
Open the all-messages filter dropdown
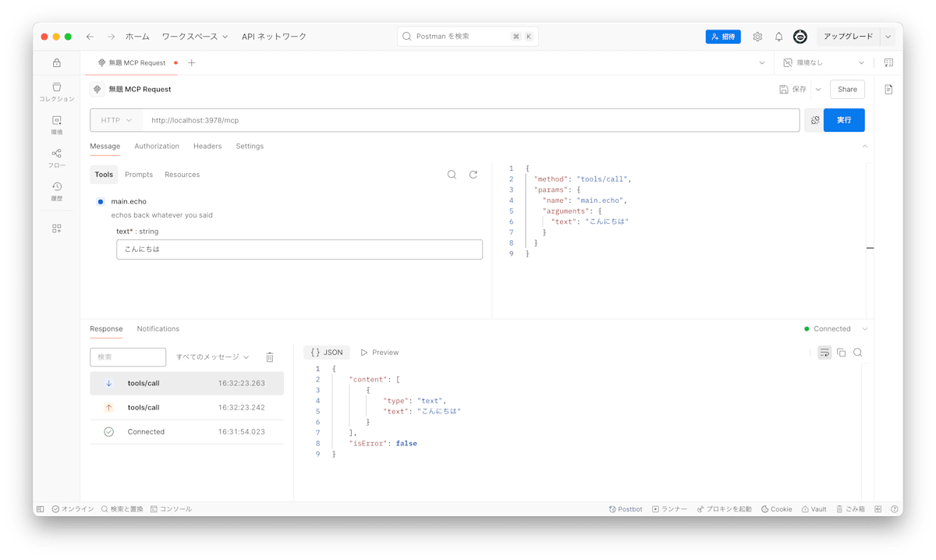coord(212,357)
